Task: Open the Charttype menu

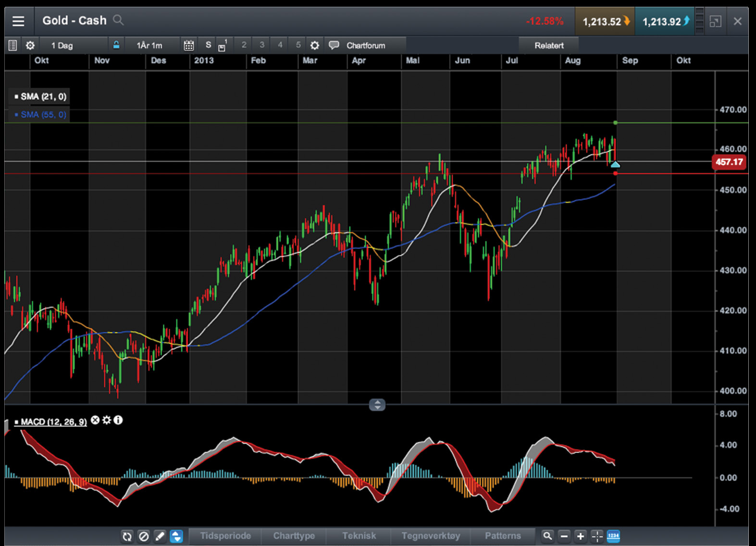Action: [x=294, y=535]
